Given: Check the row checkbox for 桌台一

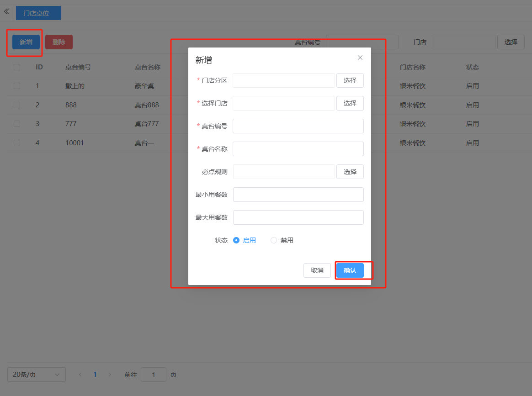Looking at the screenshot, I should [x=17, y=143].
